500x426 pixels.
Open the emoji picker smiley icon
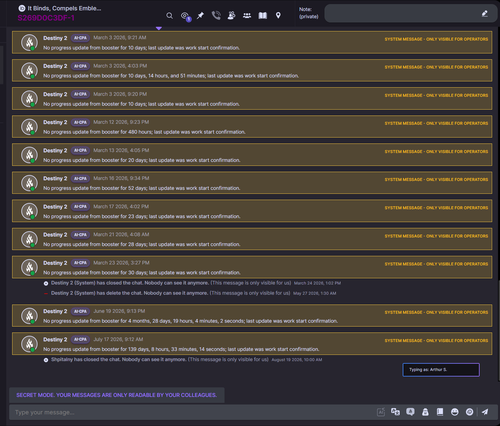[455, 412]
